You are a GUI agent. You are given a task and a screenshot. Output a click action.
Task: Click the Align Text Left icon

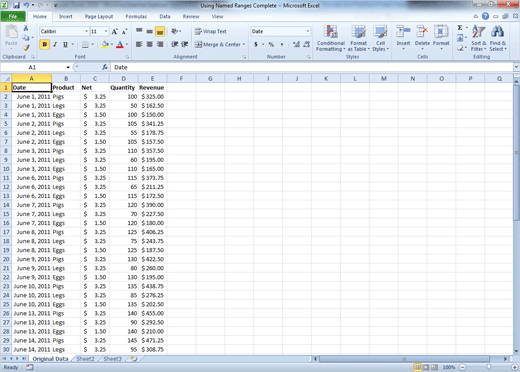click(139, 44)
